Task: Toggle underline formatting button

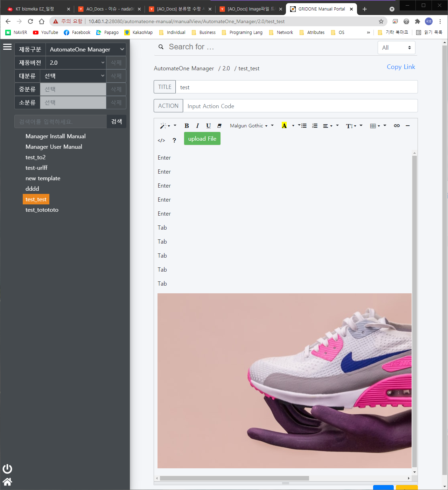Action: click(x=209, y=126)
